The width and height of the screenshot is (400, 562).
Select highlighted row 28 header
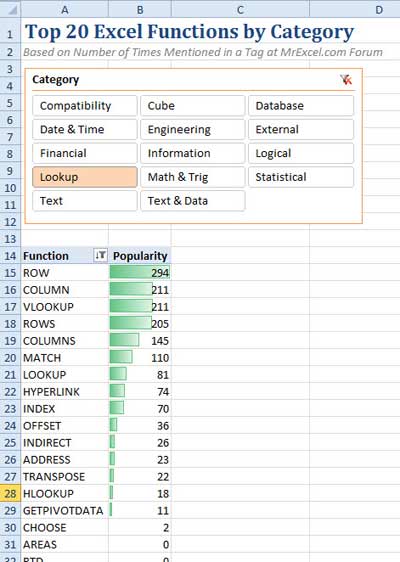10,494
